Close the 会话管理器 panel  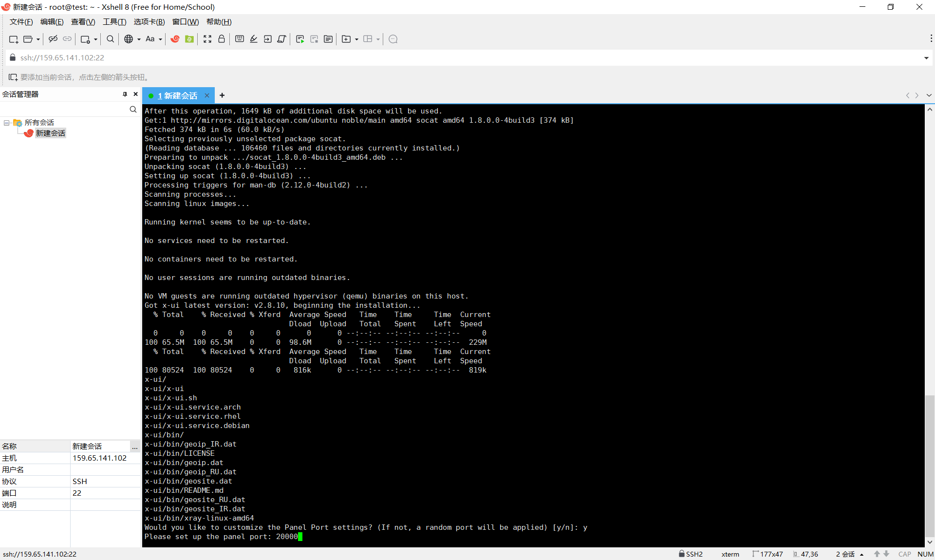click(135, 94)
